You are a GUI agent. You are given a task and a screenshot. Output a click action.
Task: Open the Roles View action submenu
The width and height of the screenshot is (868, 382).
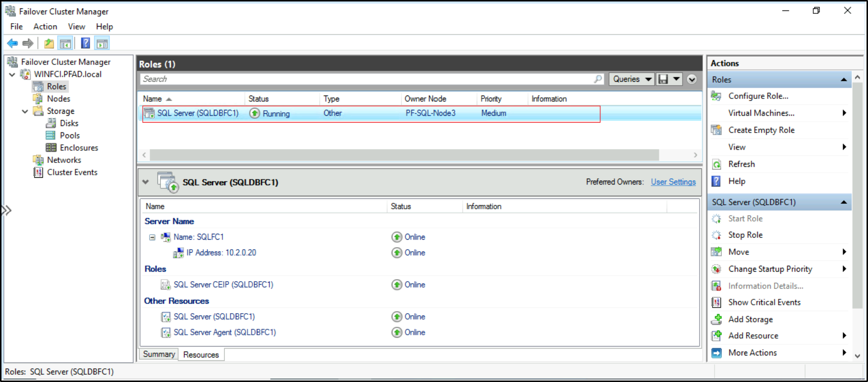tap(737, 147)
